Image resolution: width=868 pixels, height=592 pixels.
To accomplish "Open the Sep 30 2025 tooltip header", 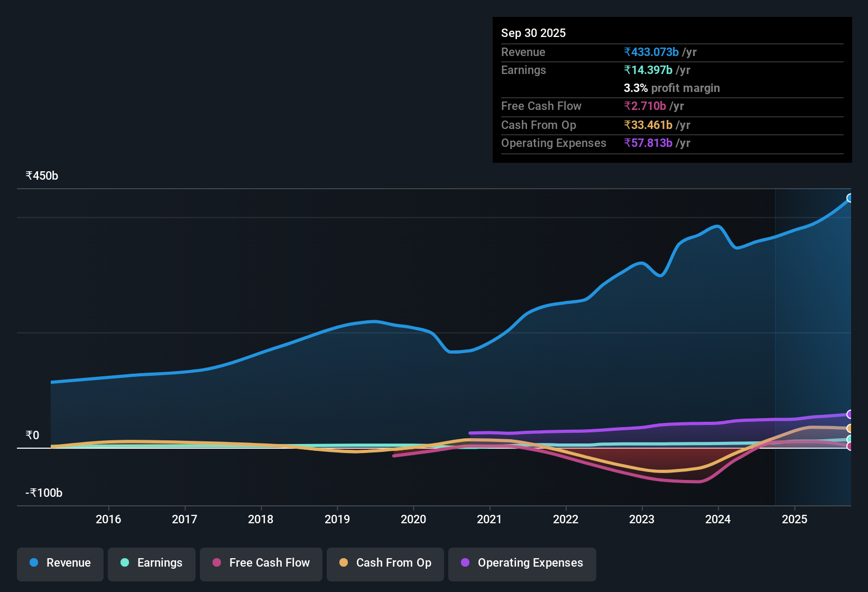I will pos(533,33).
